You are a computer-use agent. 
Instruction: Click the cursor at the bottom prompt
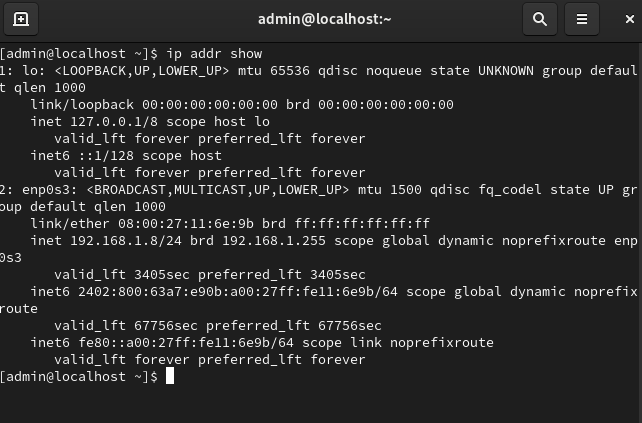point(170,375)
